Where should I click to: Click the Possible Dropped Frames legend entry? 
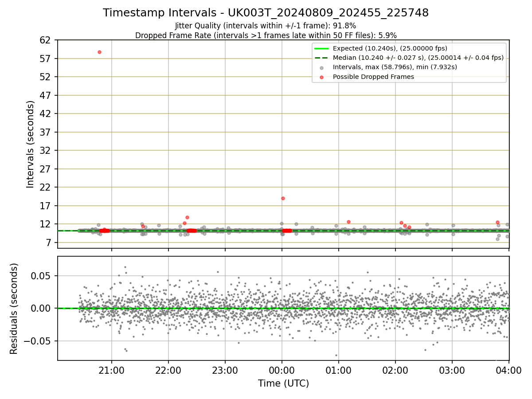click(373, 77)
